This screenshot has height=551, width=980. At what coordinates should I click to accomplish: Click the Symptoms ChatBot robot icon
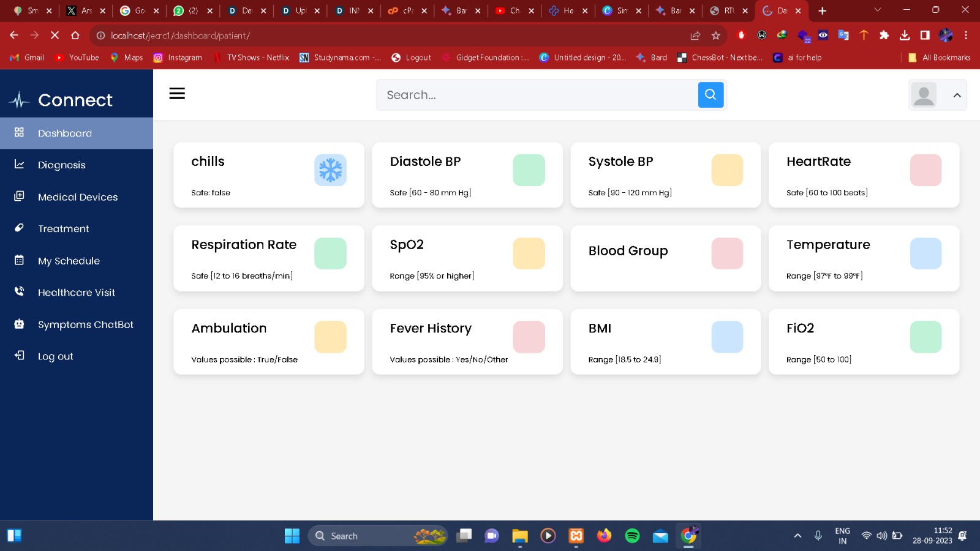tap(19, 324)
